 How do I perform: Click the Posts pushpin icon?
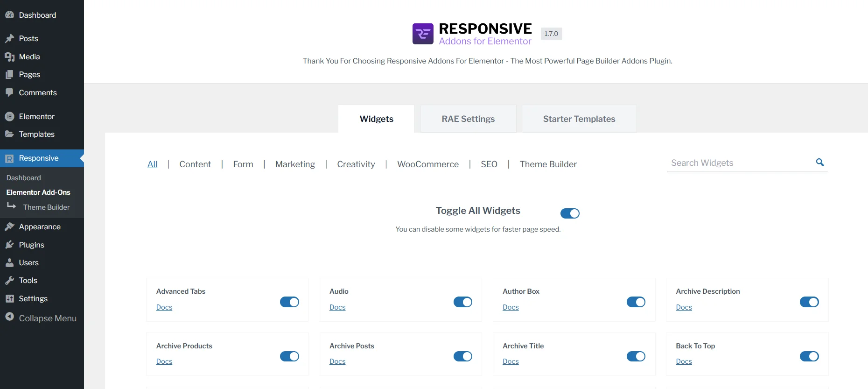(9, 38)
